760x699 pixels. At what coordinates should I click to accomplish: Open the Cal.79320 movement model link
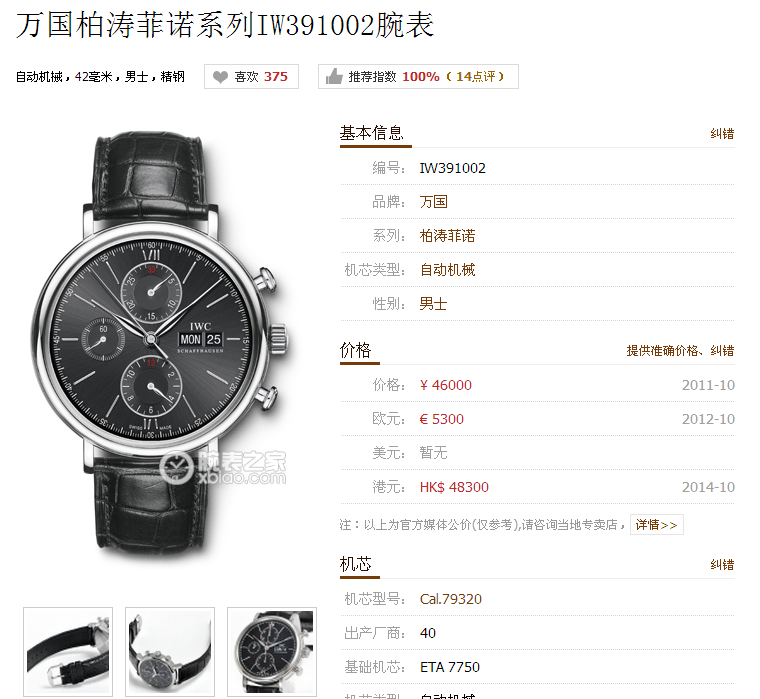pyautogui.click(x=451, y=599)
